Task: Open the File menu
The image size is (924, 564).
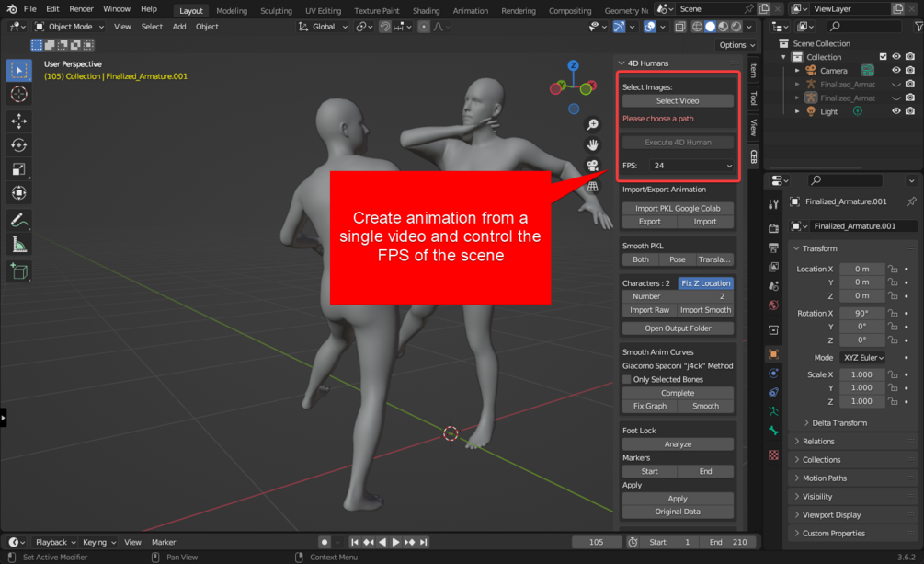Action: [30, 9]
